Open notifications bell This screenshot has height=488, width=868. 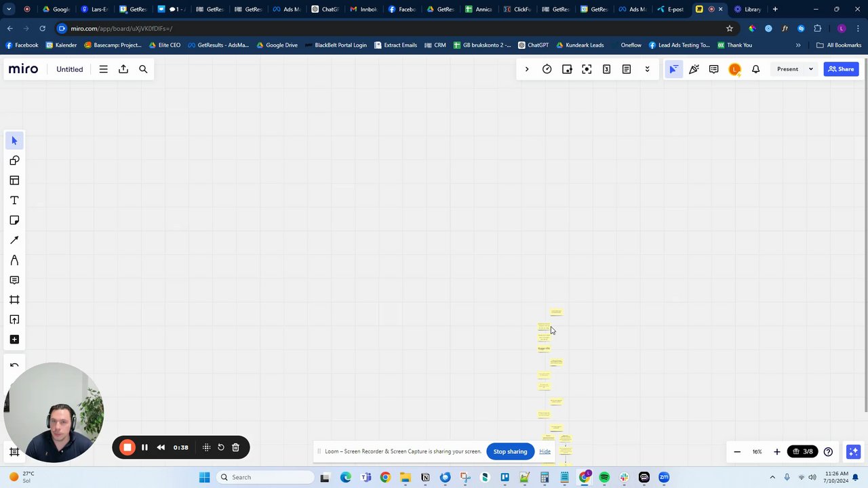click(x=755, y=69)
